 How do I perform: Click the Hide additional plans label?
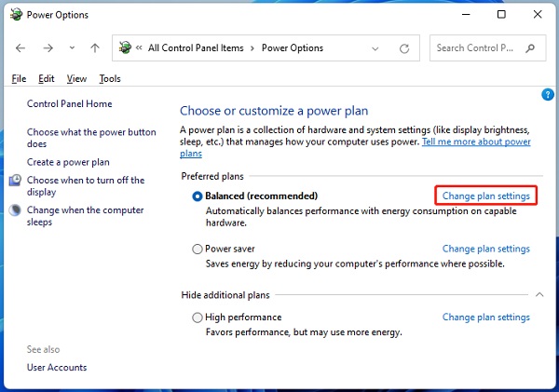pos(225,295)
